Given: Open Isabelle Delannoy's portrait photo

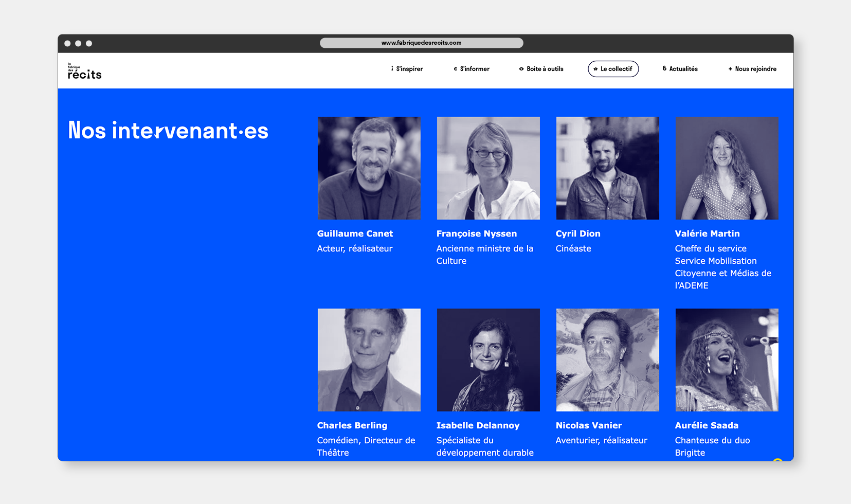Looking at the screenshot, I should point(488,360).
